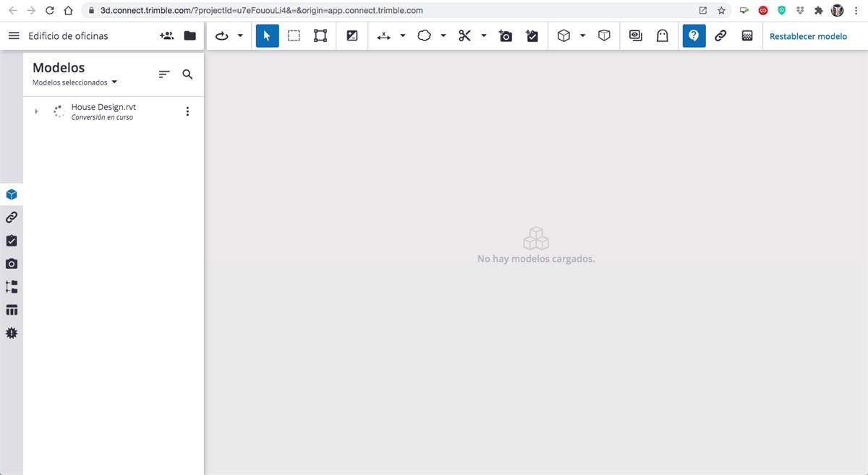Open the rotation tool dropdown arrow
The height and width of the screenshot is (475, 868).
(x=240, y=35)
